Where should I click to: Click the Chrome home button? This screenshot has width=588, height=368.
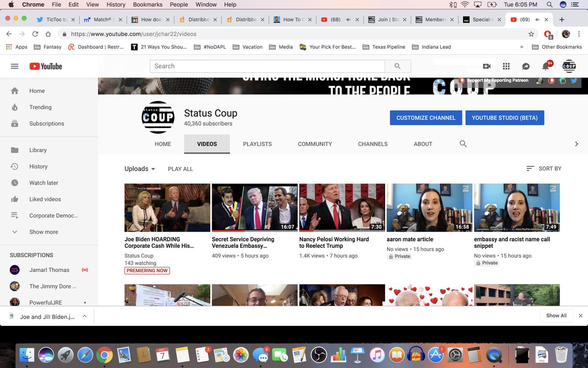tap(48, 34)
